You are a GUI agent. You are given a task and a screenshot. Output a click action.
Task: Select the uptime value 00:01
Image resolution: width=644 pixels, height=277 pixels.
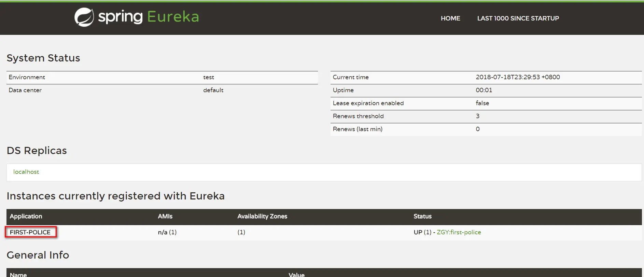click(484, 90)
